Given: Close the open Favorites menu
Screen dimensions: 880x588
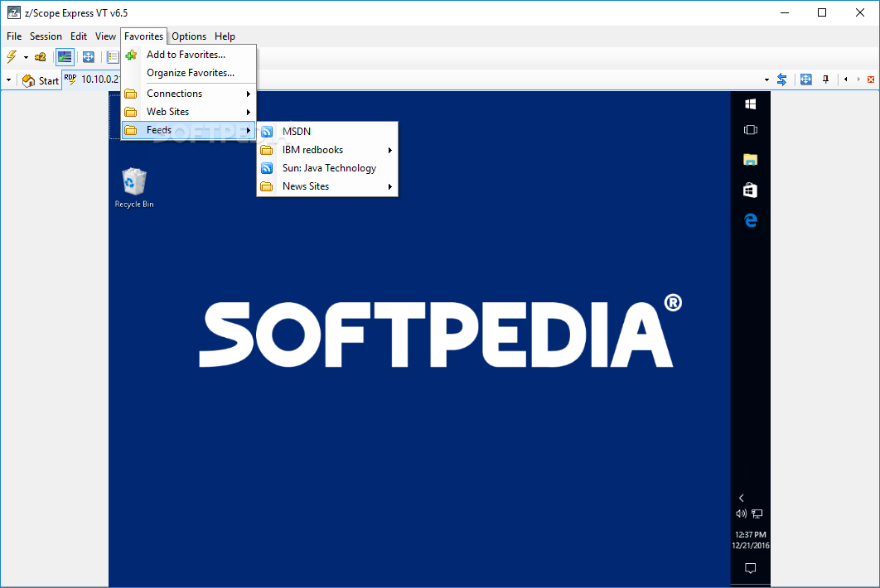Looking at the screenshot, I should (143, 36).
